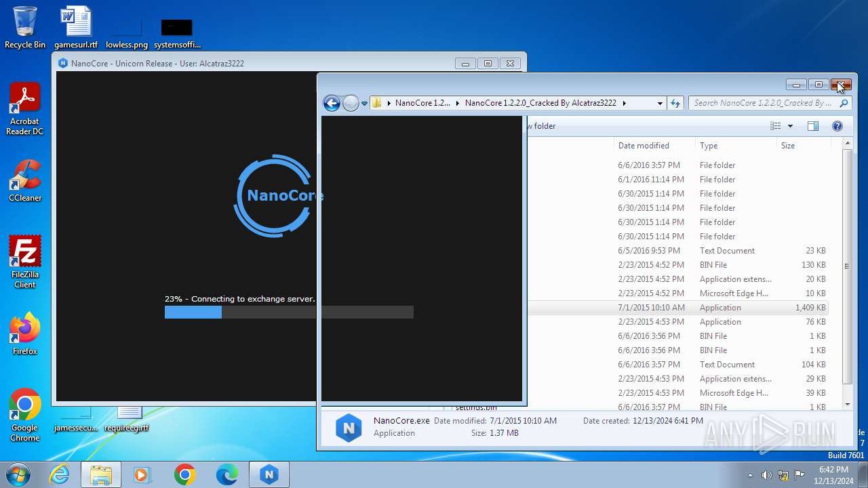868x488 pixels.
Task: Open the view options dropdown arrow
Action: [790, 126]
